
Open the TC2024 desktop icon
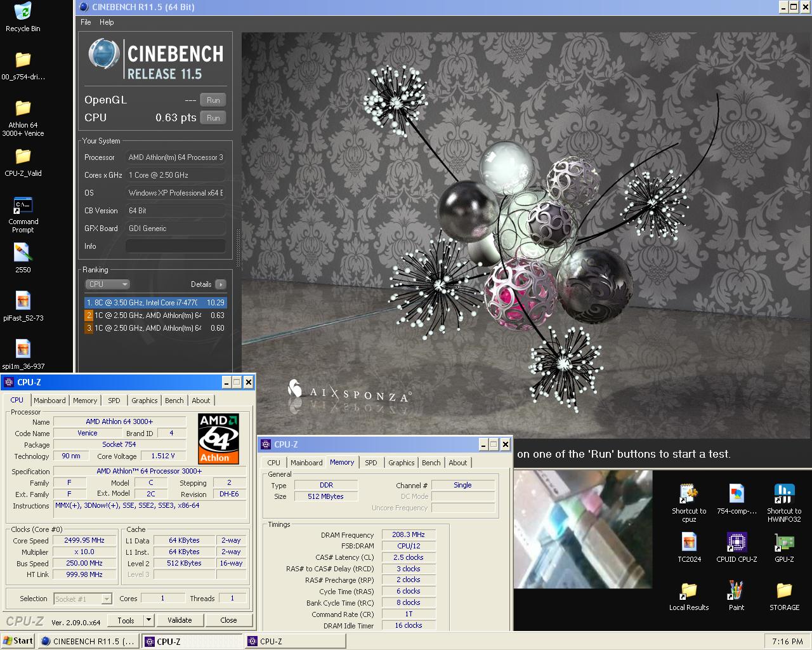tap(689, 542)
